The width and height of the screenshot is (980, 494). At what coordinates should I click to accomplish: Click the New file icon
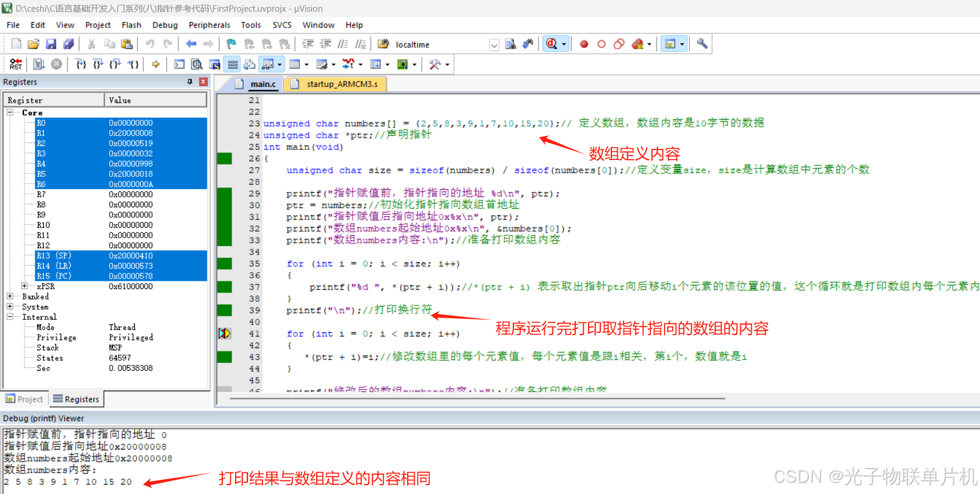[x=16, y=44]
